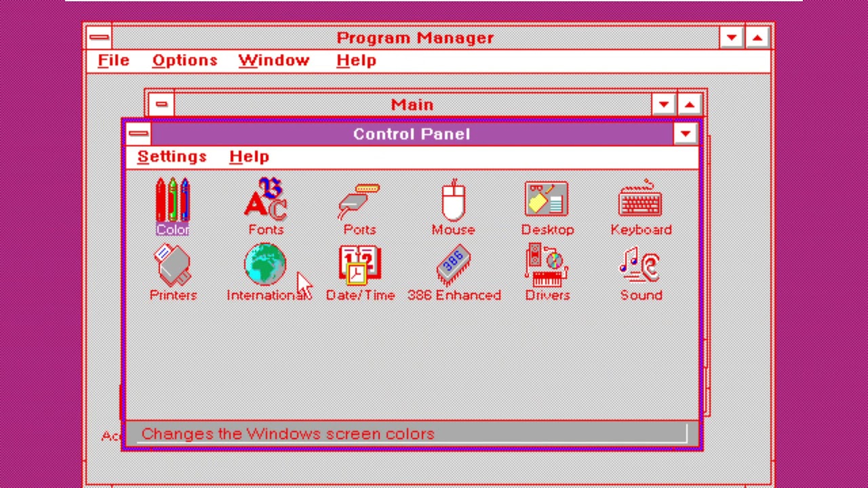Minimize the Program Manager window
Screen dimensions: 868x488
731,37
